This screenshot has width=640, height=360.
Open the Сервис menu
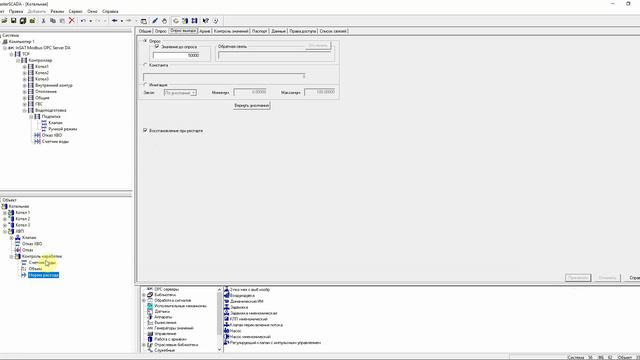76,11
